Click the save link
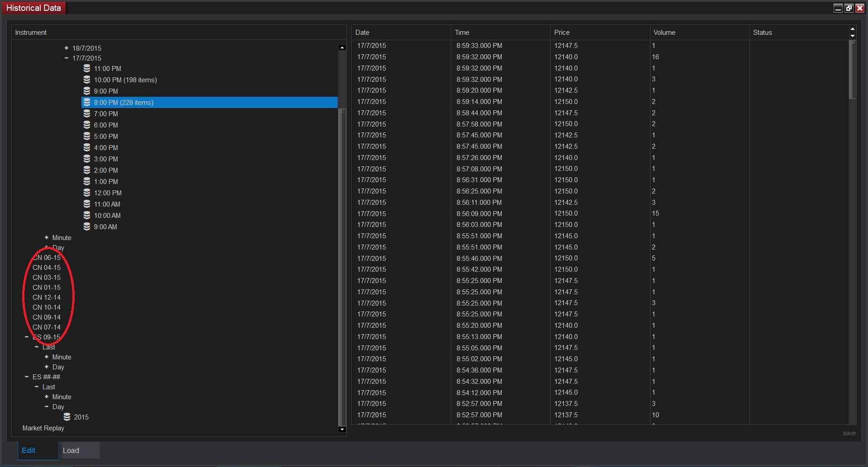The height and width of the screenshot is (467, 868). click(x=849, y=433)
